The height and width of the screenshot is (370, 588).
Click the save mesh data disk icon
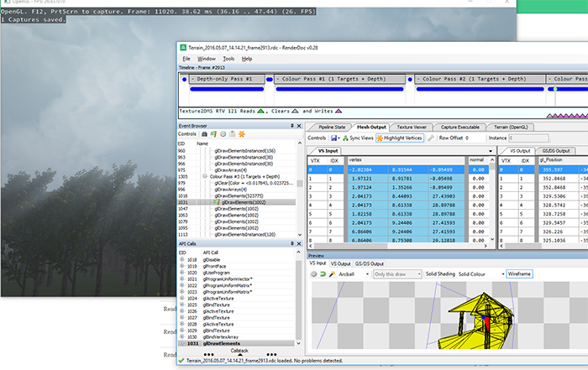pos(333,138)
